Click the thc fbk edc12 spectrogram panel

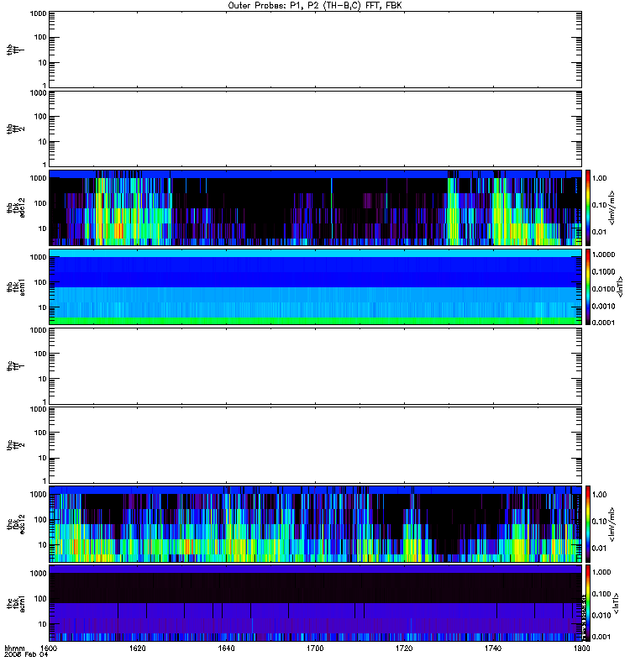click(x=316, y=524)
